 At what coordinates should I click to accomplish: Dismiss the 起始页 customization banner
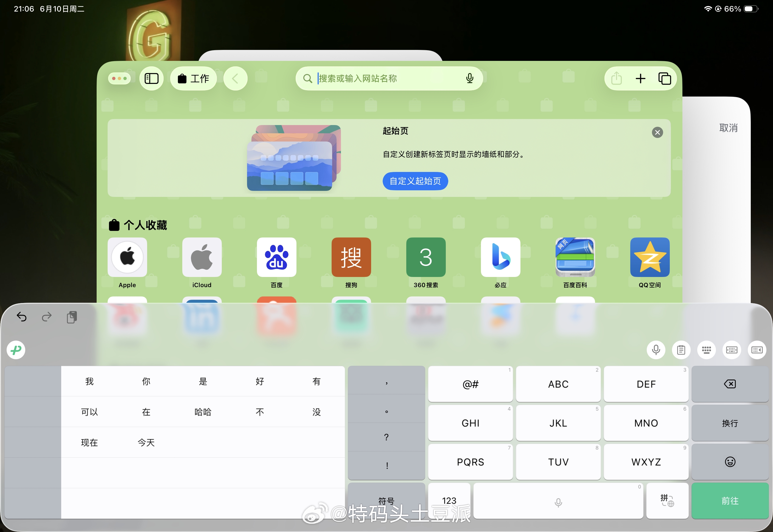[657, 132]
